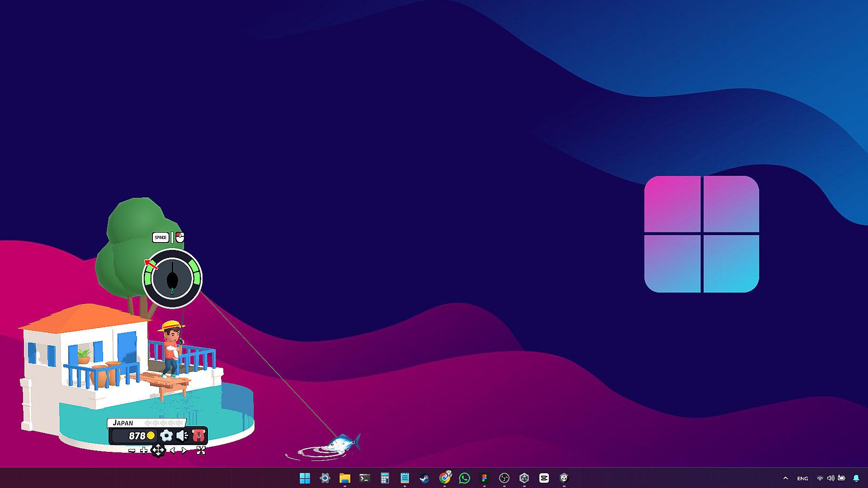Show hidden system tray icons chevron
The height and width of the screenshot is (488, 868).
tap(785, 478)
